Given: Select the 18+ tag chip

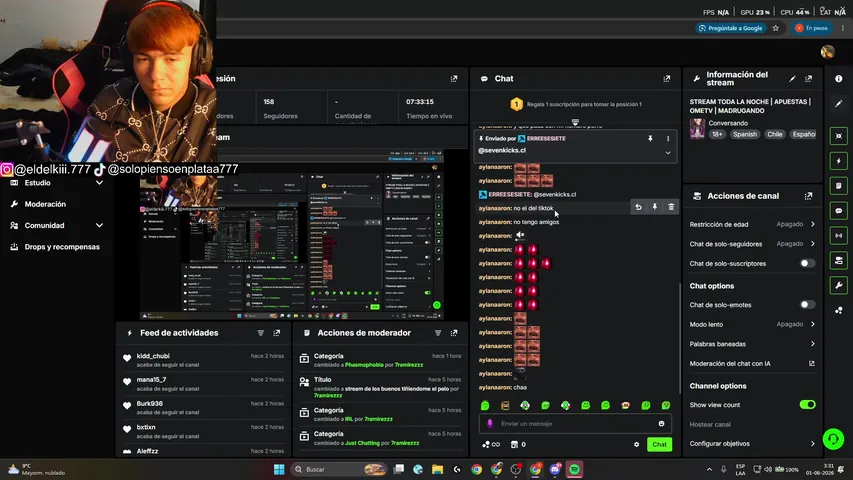Looking at the screenshot, I should (717, 134).
